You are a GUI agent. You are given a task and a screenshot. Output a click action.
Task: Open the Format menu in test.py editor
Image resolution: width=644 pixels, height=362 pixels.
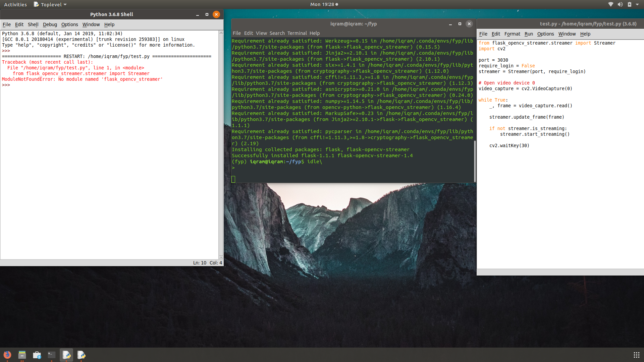pos(512,34)
